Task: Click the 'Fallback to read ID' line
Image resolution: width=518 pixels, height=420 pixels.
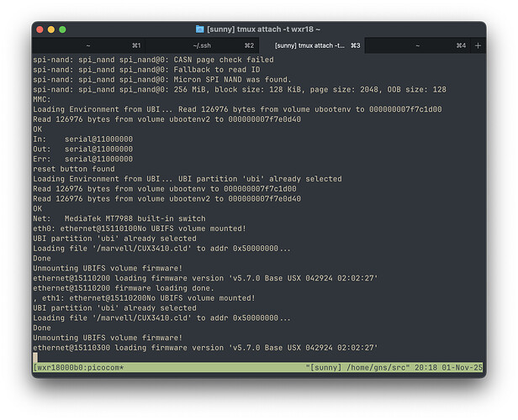Action: [146, 70]
